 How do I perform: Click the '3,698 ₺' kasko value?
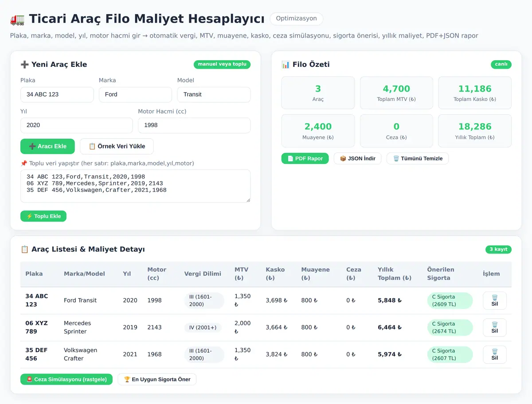tap(277, 300)
